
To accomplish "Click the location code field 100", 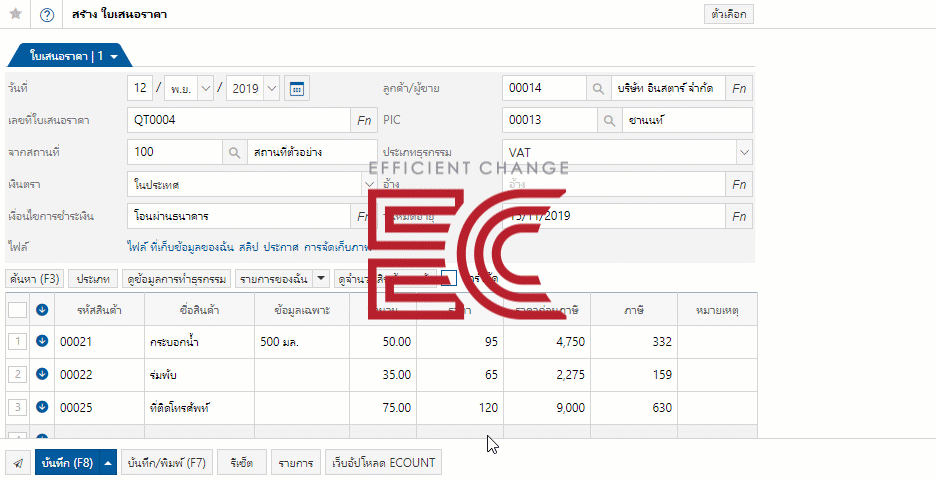I will pyautogui.click(x=175, y=152).
